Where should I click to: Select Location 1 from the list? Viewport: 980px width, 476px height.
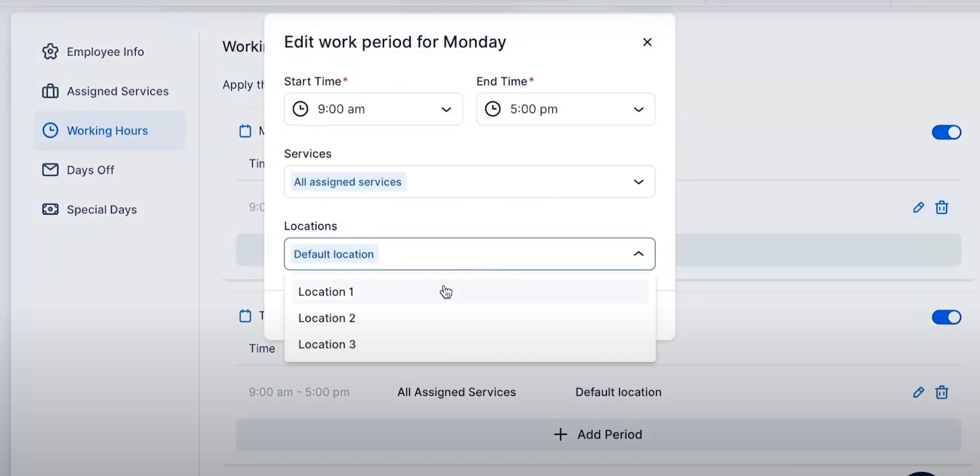[x=470, y=292]
